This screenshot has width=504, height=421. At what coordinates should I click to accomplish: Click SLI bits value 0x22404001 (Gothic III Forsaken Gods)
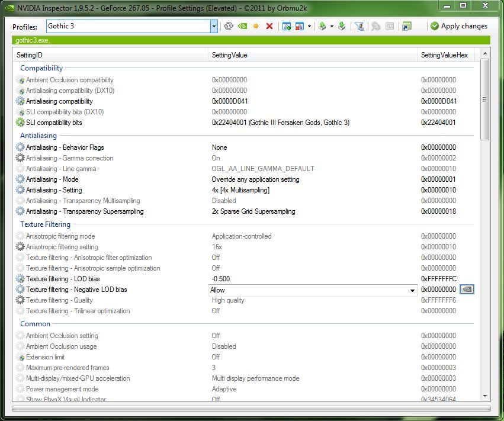point(280,123)
